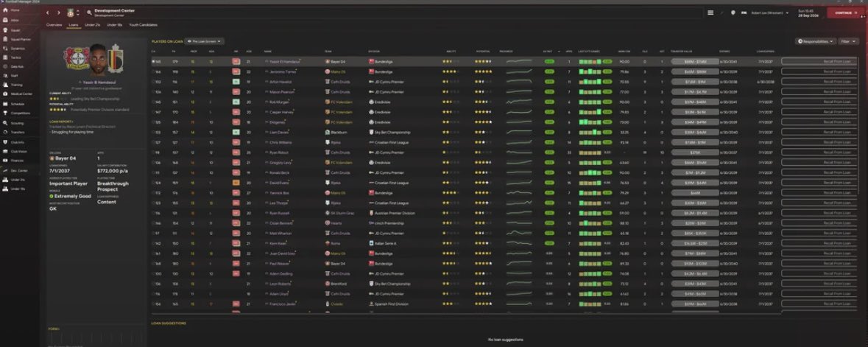This screenshot has height=347, width=868.
Task: Open the Club Vision sidebar icon
Action: (6, 151)
